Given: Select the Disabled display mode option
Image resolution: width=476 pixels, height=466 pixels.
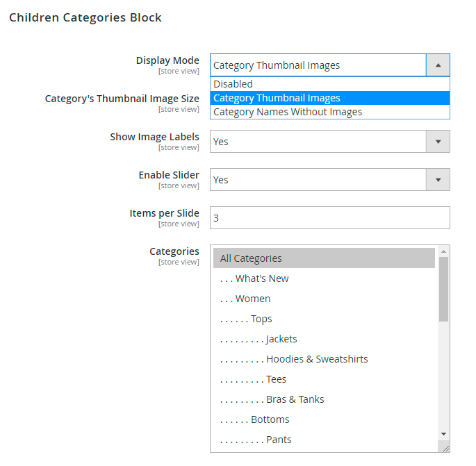Looking at the screenshot, I should click(233, 84).
